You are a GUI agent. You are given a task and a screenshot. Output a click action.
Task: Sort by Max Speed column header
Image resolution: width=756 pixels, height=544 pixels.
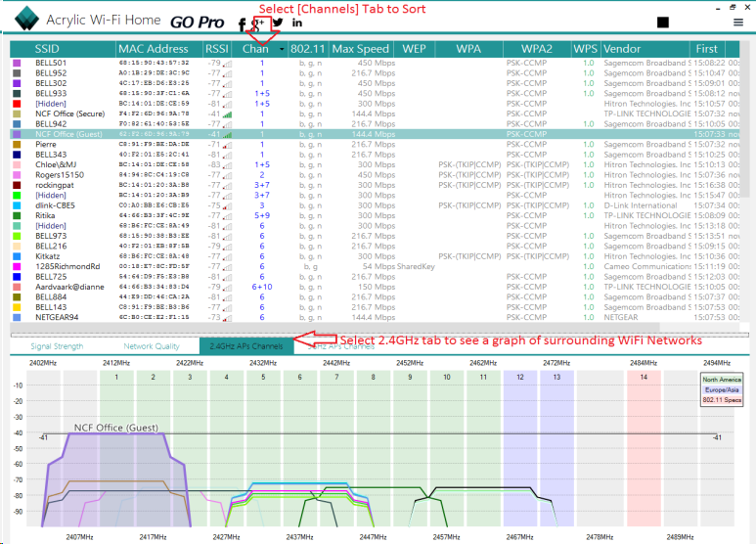coord(361,49)
